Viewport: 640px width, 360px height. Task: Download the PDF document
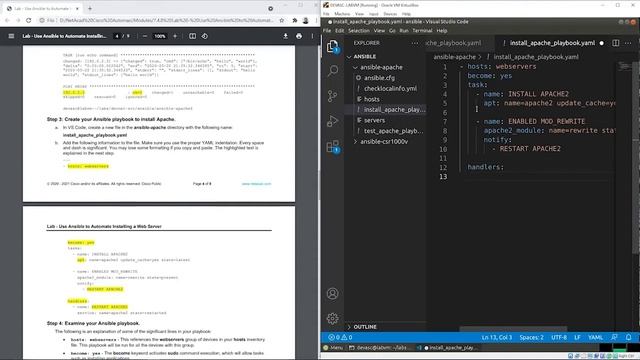285,36
